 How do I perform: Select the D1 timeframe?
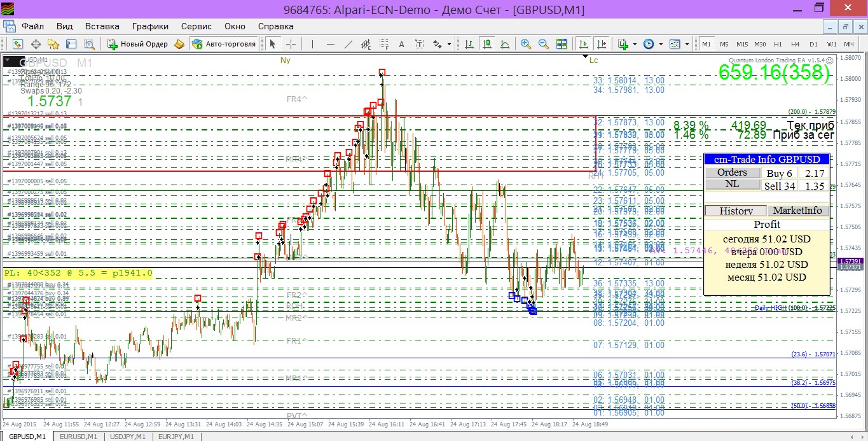pos(813,44)
